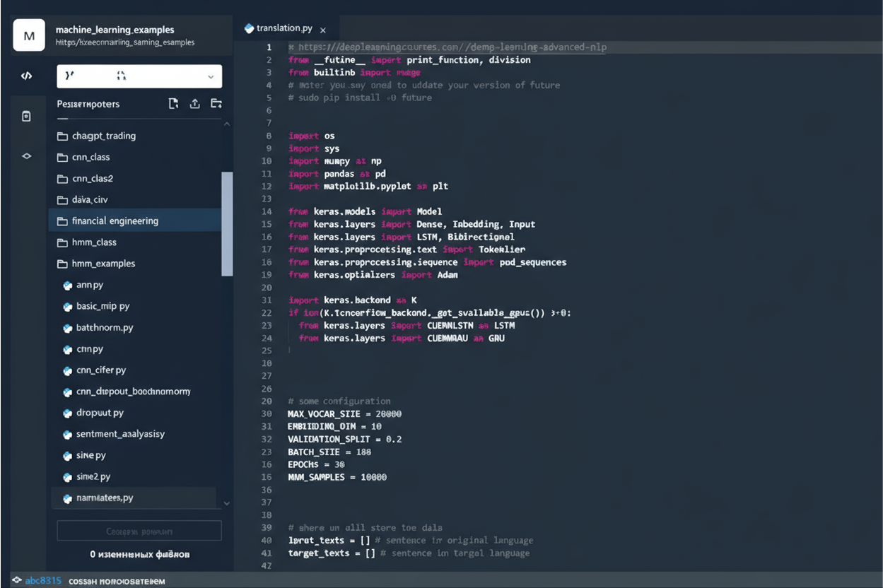This screenshot has height=588, width=883.
Task: Create a new file with header icon
Action: point(174,104)
